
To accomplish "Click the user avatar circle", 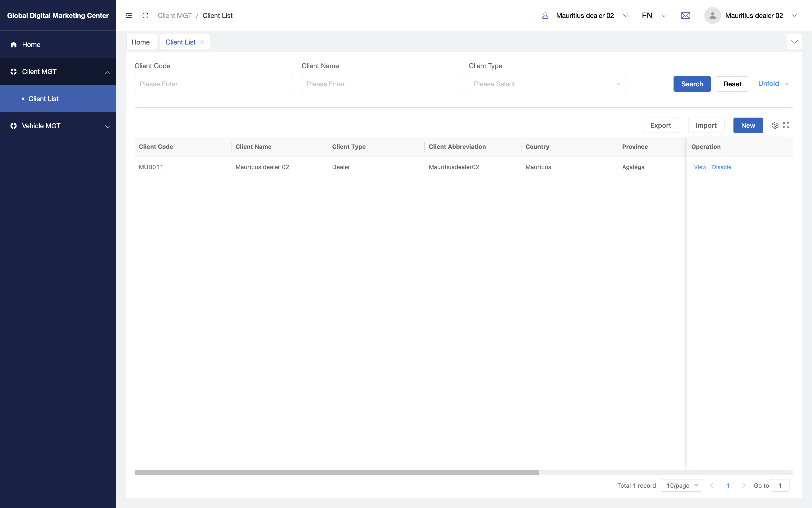I will pyautogui.click(x=712, y=15).
